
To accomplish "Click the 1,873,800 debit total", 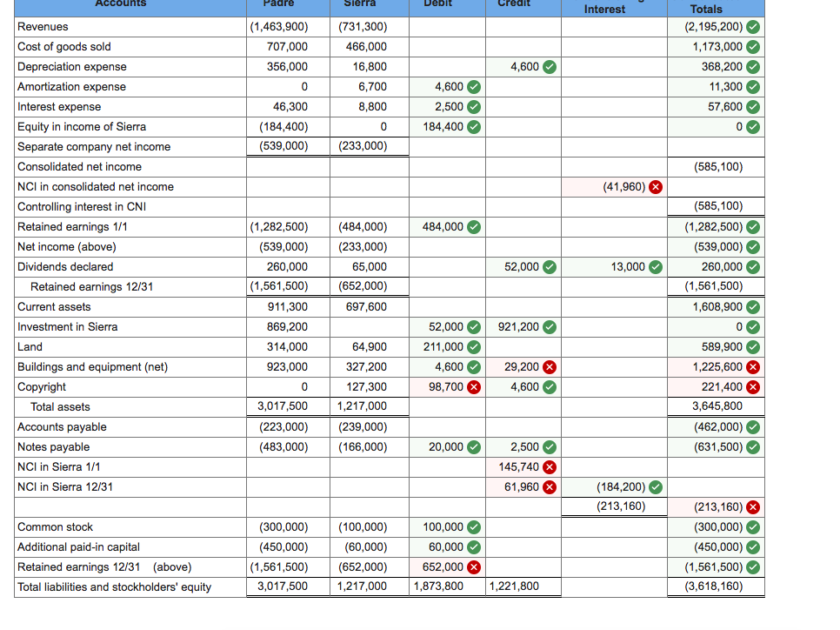I will (x=438, y=586).
